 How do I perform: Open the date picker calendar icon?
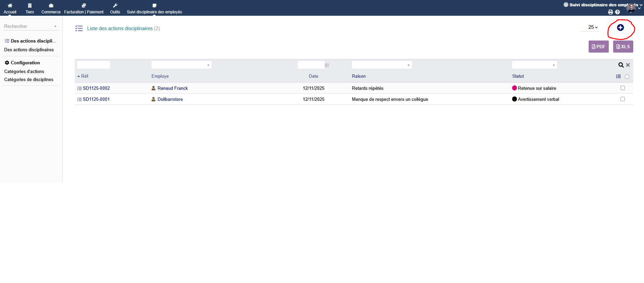(327, 65)
